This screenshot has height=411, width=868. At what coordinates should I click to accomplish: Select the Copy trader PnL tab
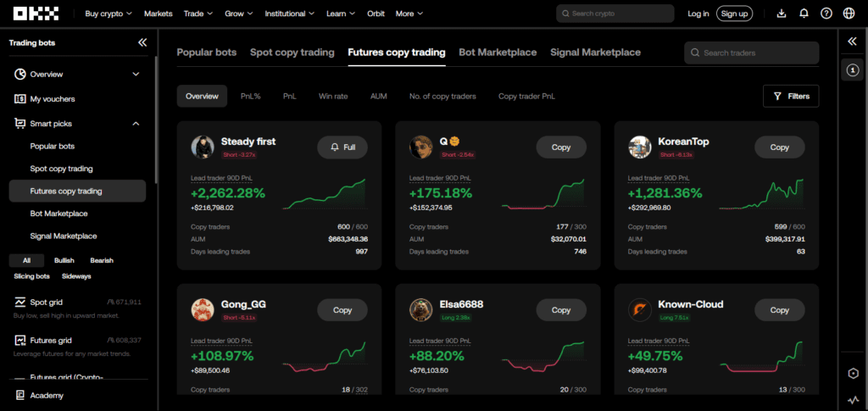click(526, 97)
